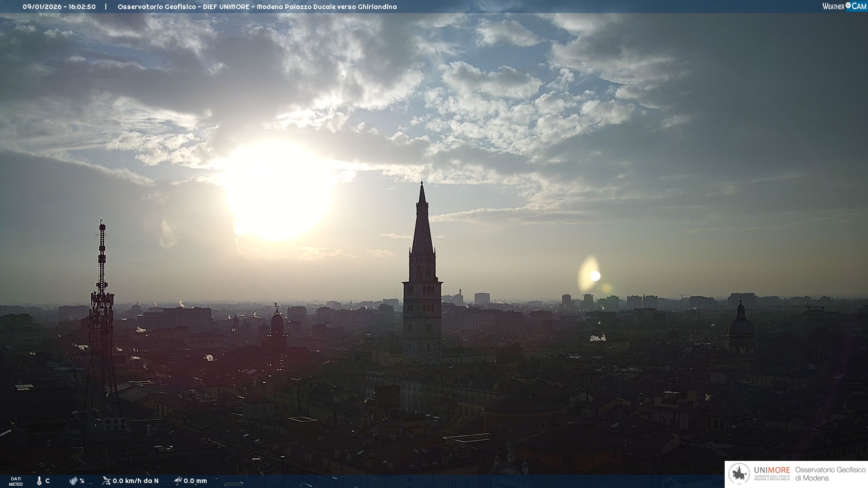This screenshot has height=488, width=868.
Task: Click the 0.0 km/h da N wind reading
Action: coord(136,481)
